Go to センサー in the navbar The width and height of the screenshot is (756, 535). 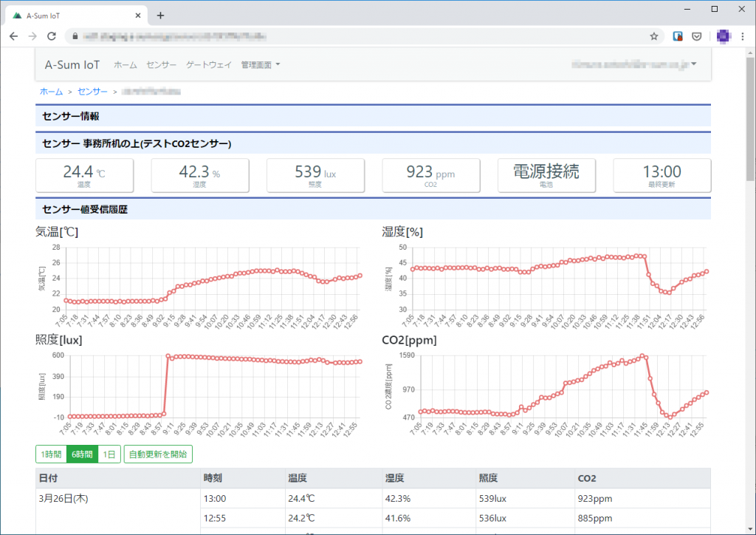point(161,65)
